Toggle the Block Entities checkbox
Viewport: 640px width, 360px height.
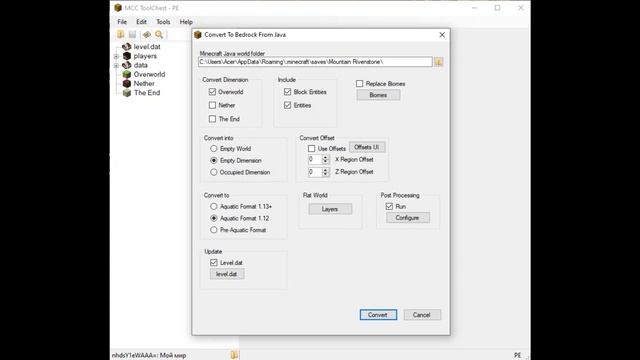click(x=287, y=92)
